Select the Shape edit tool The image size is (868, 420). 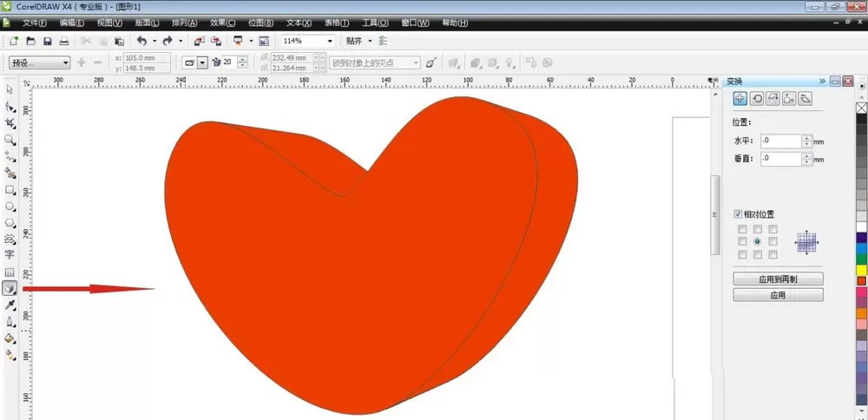pyautogui.click(x=10, y=106)
